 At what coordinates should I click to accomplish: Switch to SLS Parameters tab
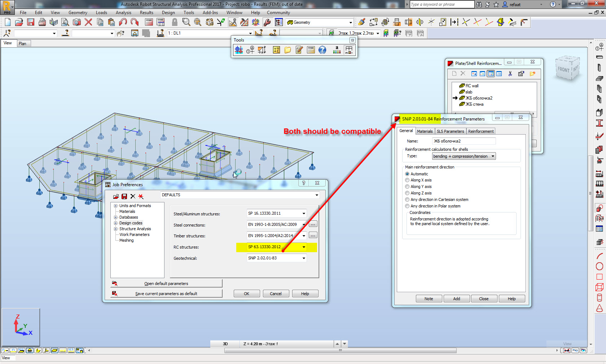(x=450, y=131)
